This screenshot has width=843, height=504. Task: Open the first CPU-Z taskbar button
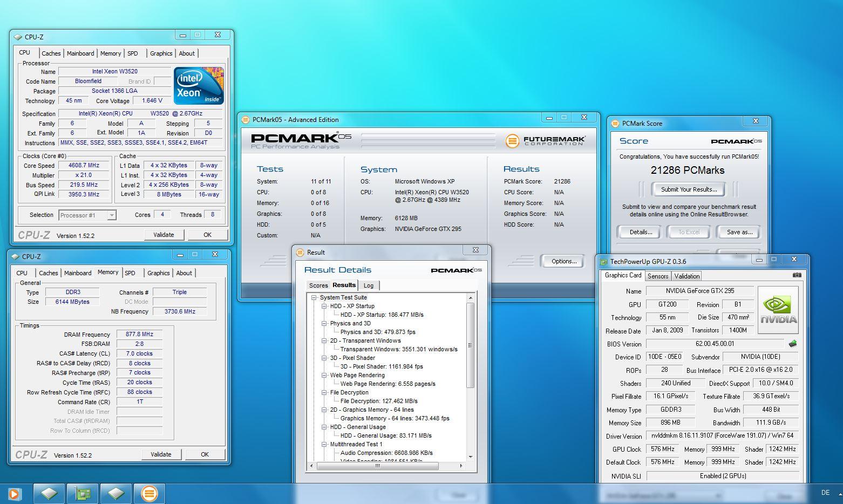pyautogui.click(x=49, y=493)
